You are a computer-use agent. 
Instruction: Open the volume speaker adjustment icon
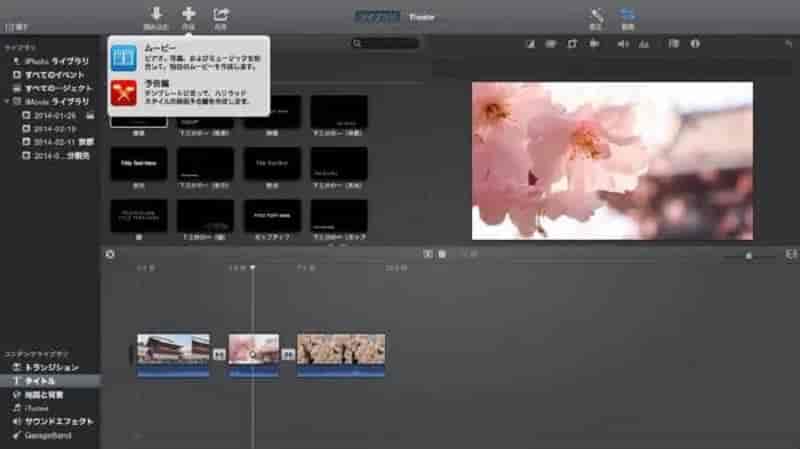[623, 44]
